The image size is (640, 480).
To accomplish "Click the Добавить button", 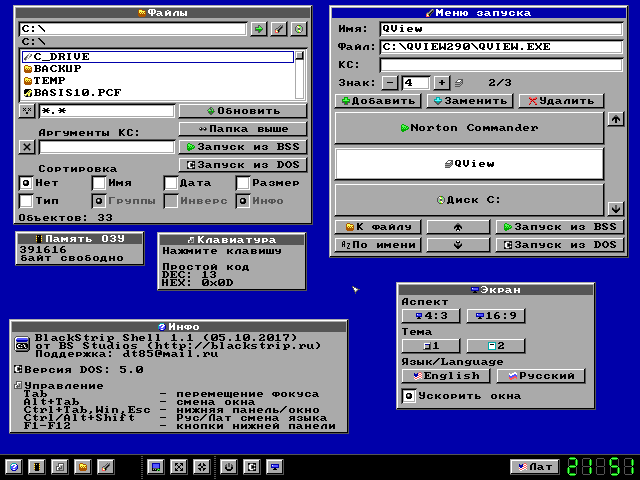I will 378,101.
